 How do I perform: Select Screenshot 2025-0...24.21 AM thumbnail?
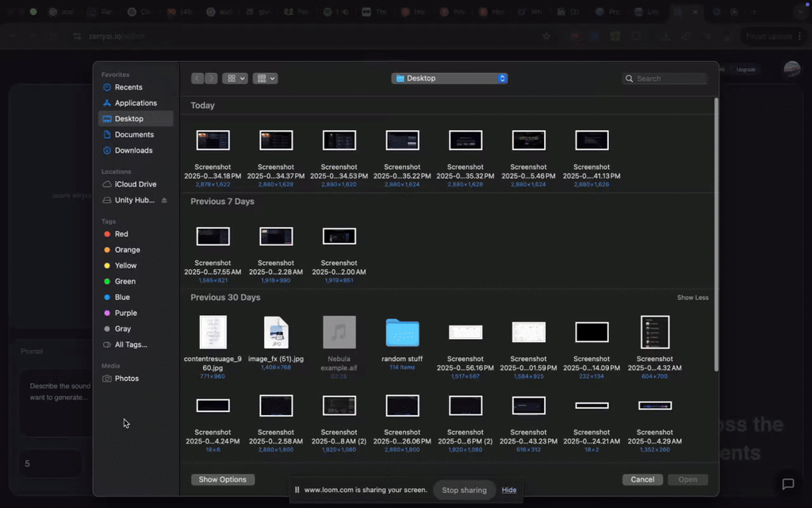click(x=592, y=406)
